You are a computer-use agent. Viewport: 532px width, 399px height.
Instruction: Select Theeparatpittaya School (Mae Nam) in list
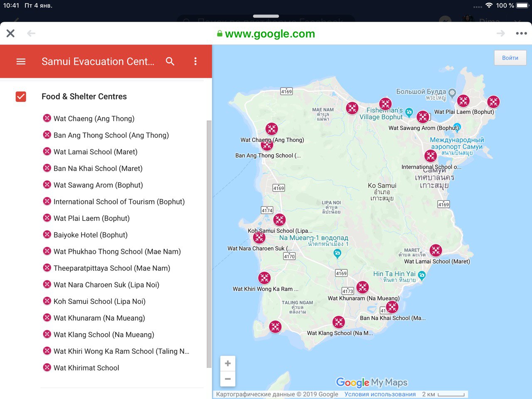112,268
